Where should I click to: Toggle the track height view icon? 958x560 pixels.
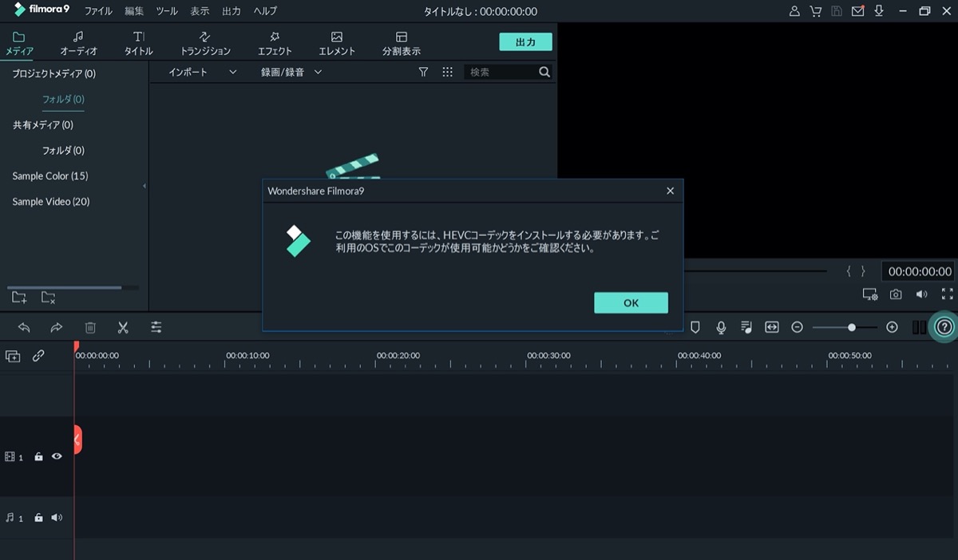click(x=919, y=327)
